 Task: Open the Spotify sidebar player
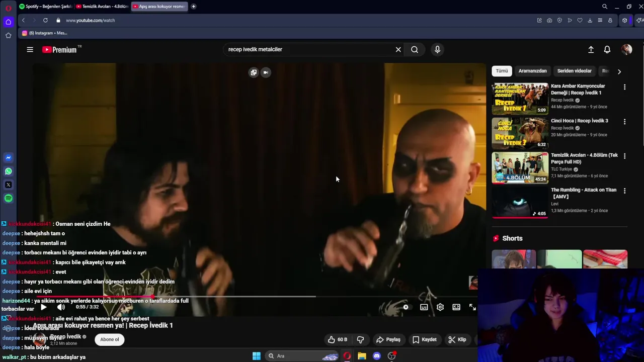(x=8, y=199)
